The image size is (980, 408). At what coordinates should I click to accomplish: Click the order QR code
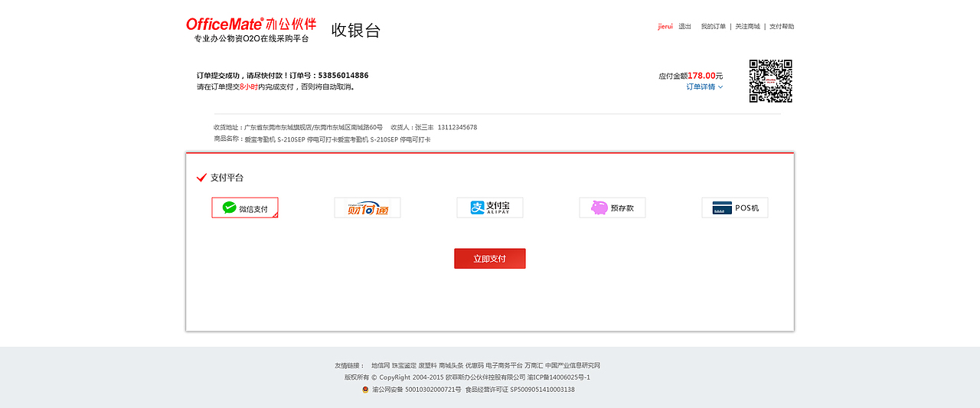[x=770, y=80]
